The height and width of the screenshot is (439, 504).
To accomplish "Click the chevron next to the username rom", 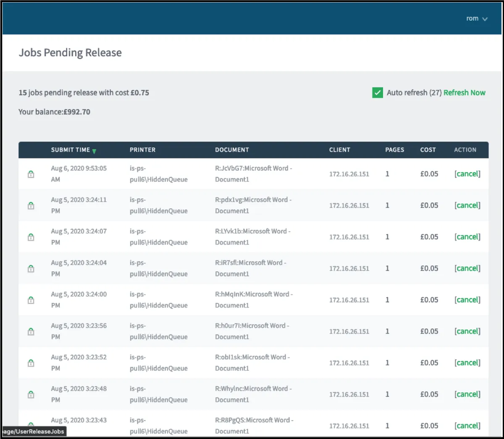I will click(x=485, y=19).
